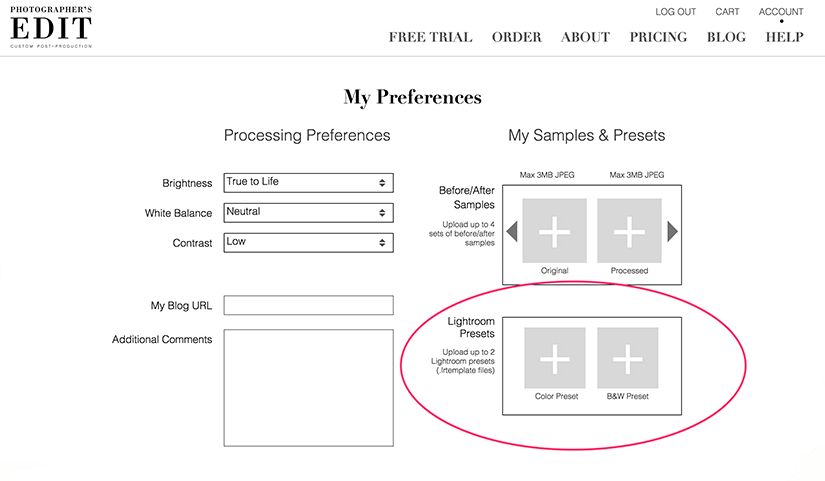The width and height of the screenshot is (825, 481).
Task: Click the Log Out link
Action: [x=676, y=12]
